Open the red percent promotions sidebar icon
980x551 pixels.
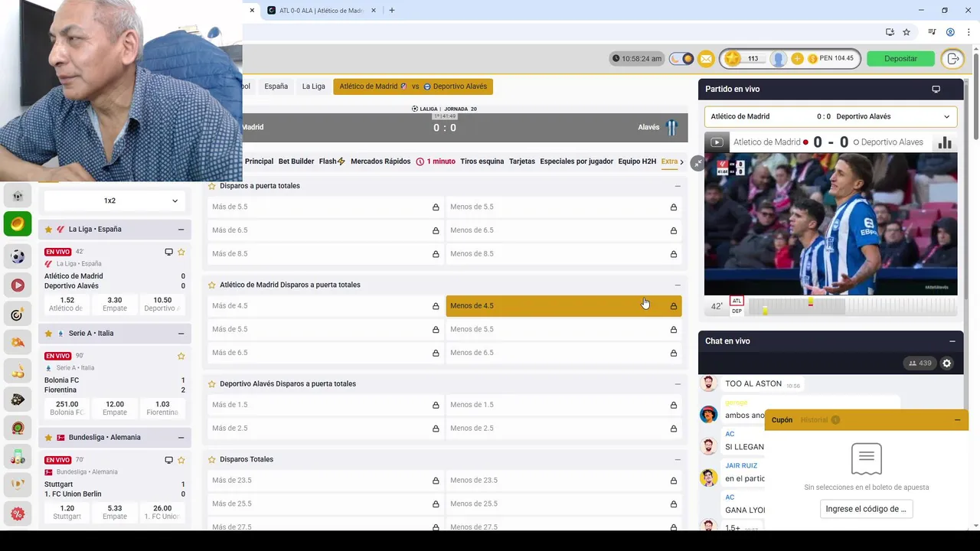(x=18, y=514)
